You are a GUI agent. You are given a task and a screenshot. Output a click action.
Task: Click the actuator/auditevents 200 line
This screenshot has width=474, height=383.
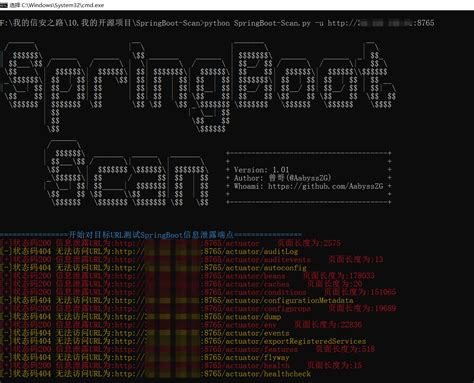(x=191, y=259)
